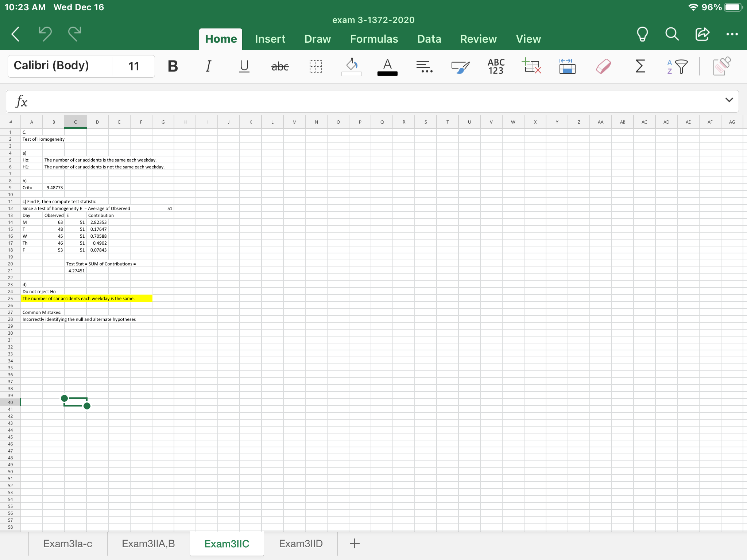Click the fx insert function button
The width and height of the screenshot is (747, 560).
22,101
